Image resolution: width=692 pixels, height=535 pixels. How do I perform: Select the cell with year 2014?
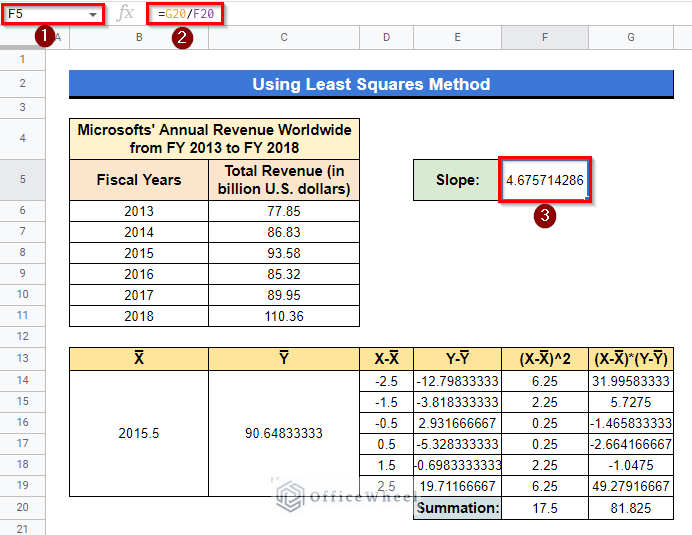coord(139,232)
